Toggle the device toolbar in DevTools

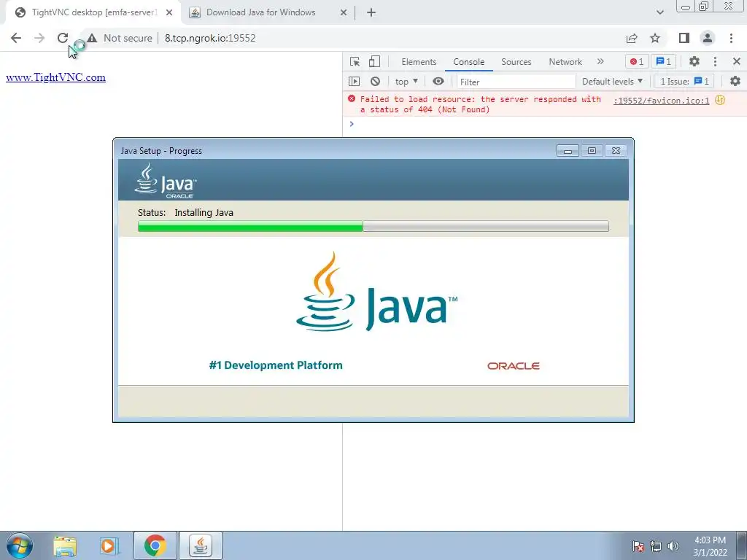pyautogui.click(x=374, y=61)
